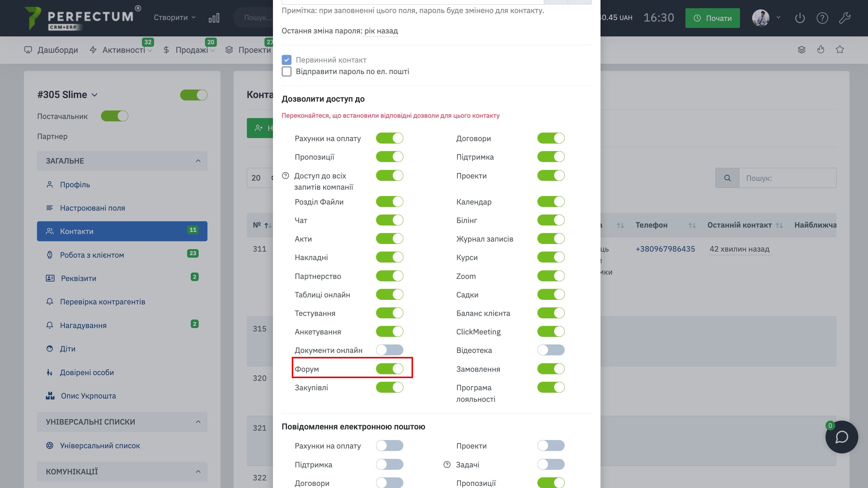Click phone link +380967986435
This screenshot has width=868, height=488.
[665, 249]
